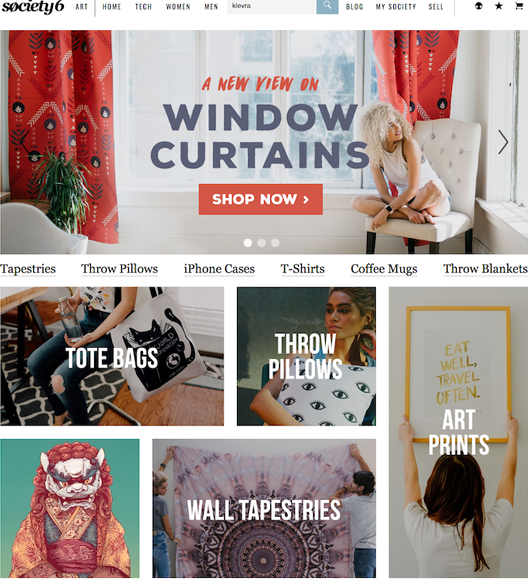528x584 pixels.
Task: Select the second carousel dot
Action: [x=261, y=243]
